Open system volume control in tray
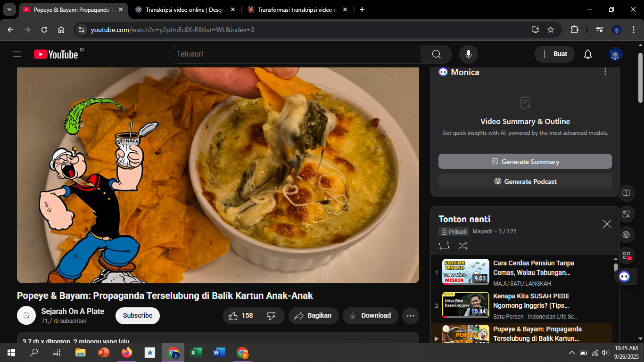Image resolution: width=644 pixels, height=362 pixels. [x=606, y=353]
